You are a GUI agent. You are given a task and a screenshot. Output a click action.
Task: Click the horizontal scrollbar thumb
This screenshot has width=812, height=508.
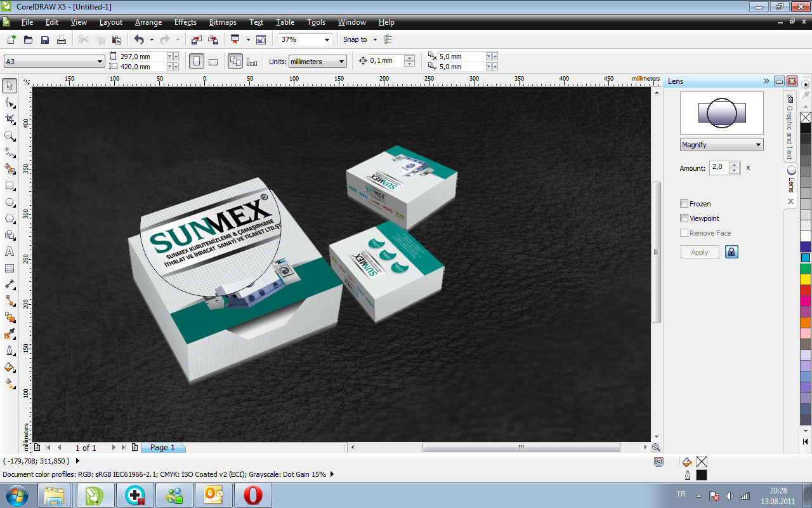(521, 448)
